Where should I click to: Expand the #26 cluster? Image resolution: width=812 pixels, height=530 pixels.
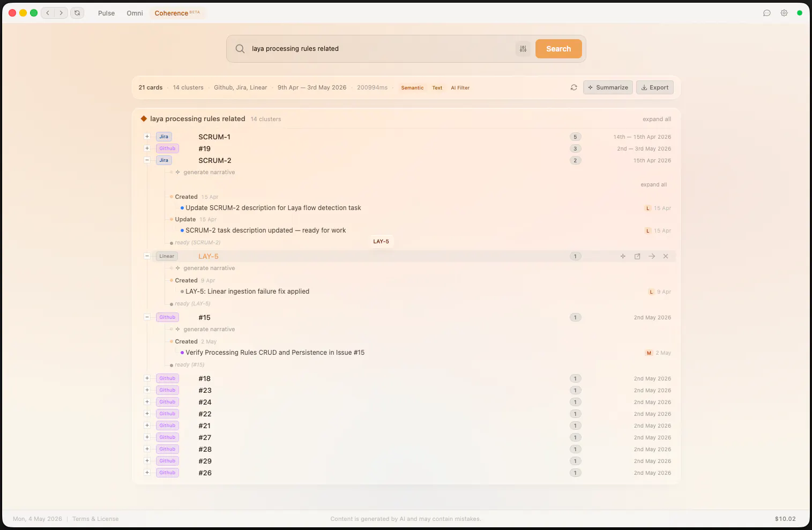[147, 473]
